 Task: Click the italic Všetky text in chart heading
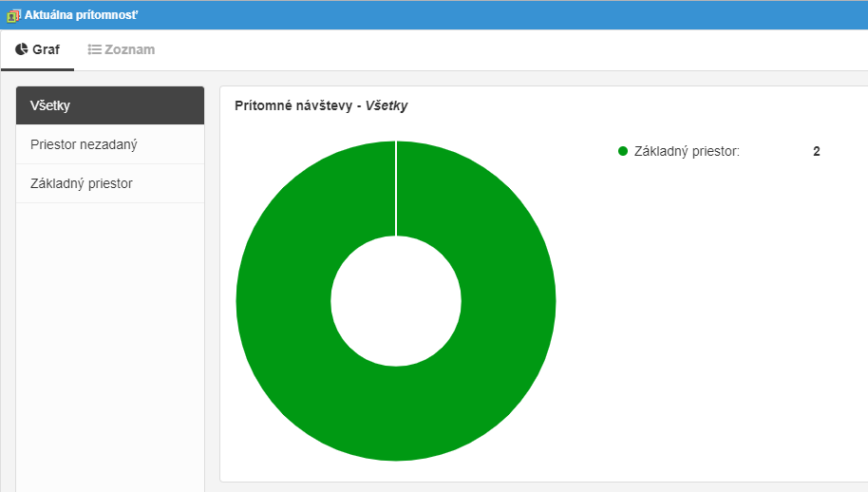click(x=387, y=105)
